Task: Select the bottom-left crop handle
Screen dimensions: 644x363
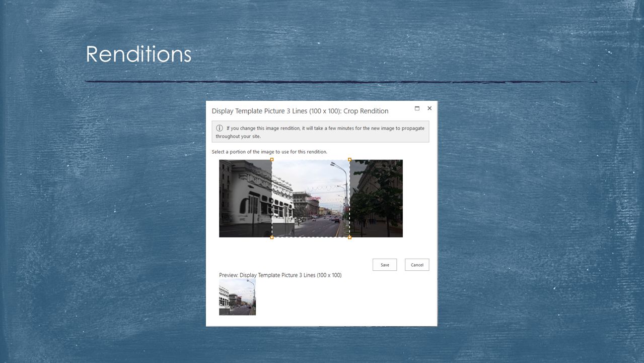Action: 272,237
